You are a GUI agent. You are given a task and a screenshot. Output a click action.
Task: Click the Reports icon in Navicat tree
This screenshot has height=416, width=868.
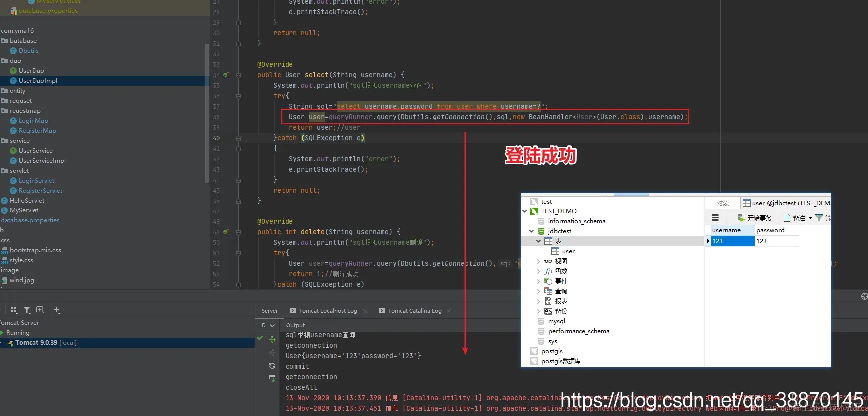tap(548, 301)
